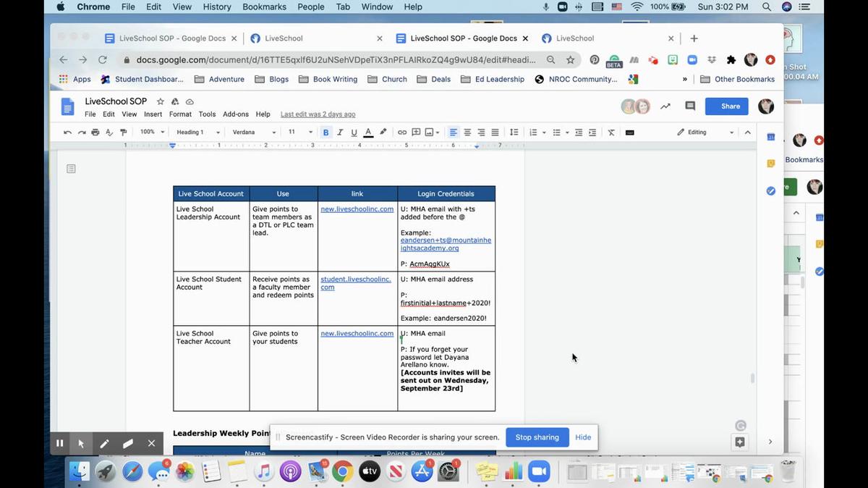868x488 pixels.
Task: Open the Docs Format menu
Action: pyautogui.click(x=180, y=114)
